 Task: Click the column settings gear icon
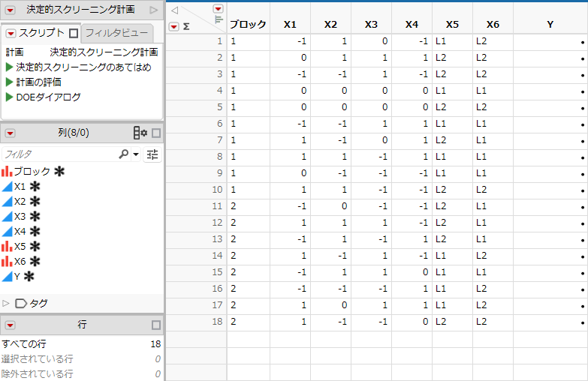tap(140, 133)
